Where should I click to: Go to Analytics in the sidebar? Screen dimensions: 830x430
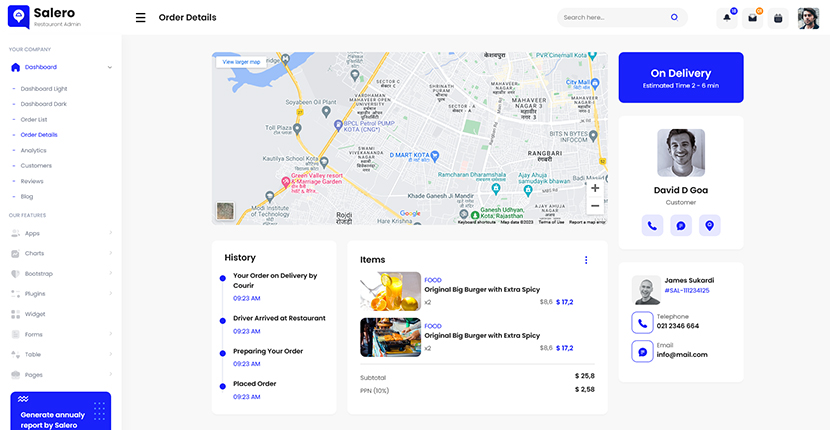34,150
